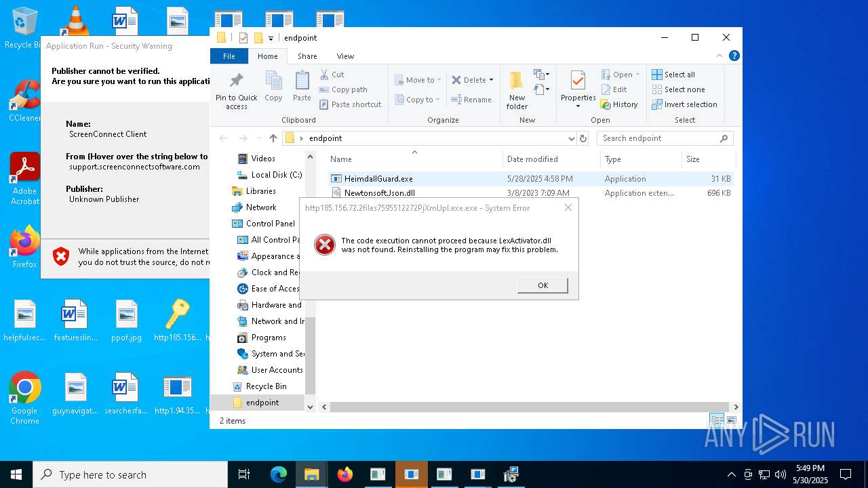Select Recycle Bin in navigation pane
This screenshot has height=488, width=868.
[266, 386]
